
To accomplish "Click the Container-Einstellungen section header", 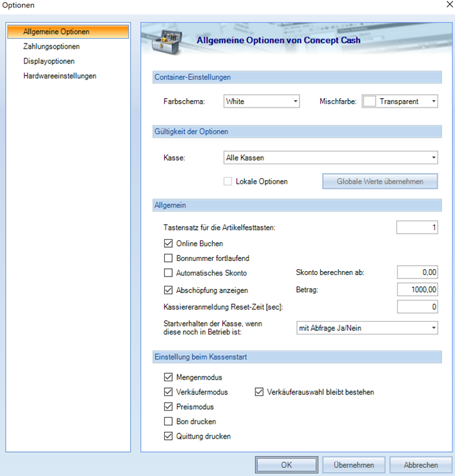I will 297,77.
